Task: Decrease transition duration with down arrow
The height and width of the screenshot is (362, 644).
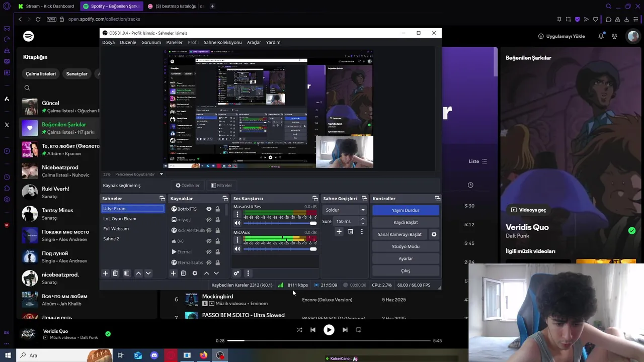Action: [x=363, y=224]
